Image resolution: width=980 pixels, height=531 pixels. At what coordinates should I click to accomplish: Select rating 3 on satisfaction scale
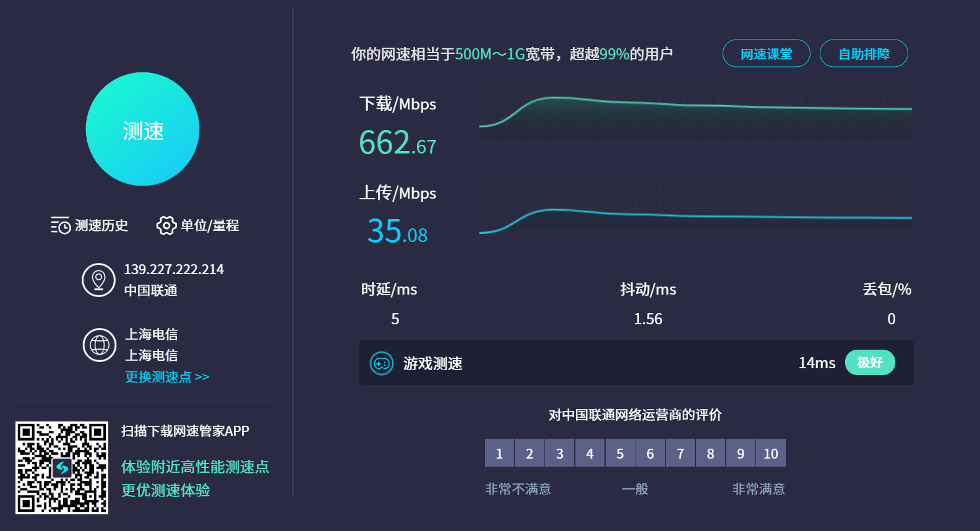tap(559, 453)
